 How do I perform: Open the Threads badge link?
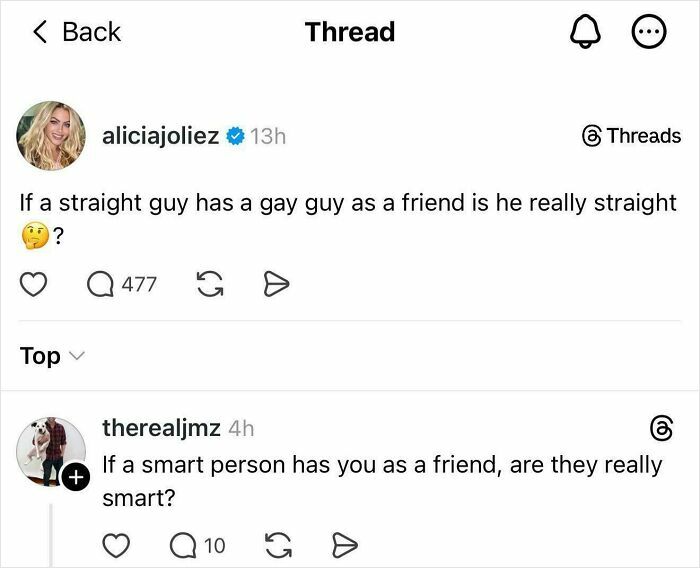click(x=631, y=135)
